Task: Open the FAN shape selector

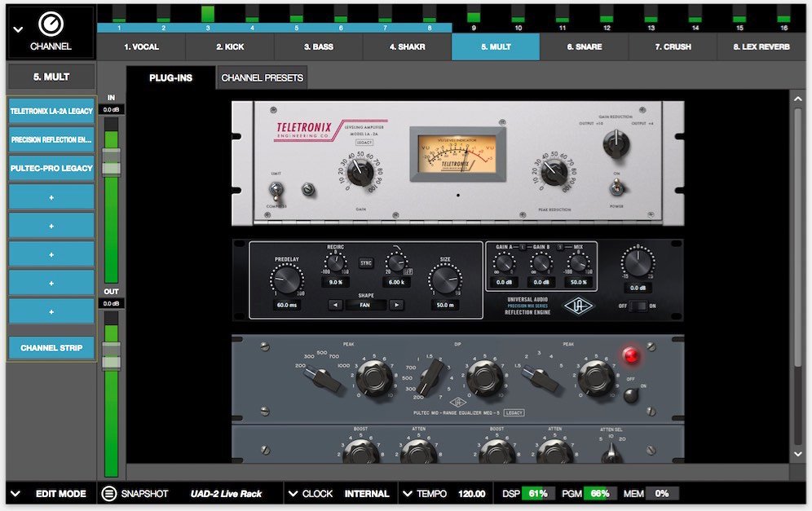Action: tap(365, 305)
